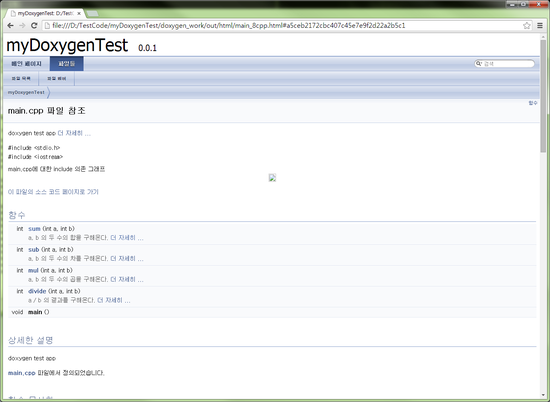
Task: Reload the page with the refresh icon
Action: 34,26
